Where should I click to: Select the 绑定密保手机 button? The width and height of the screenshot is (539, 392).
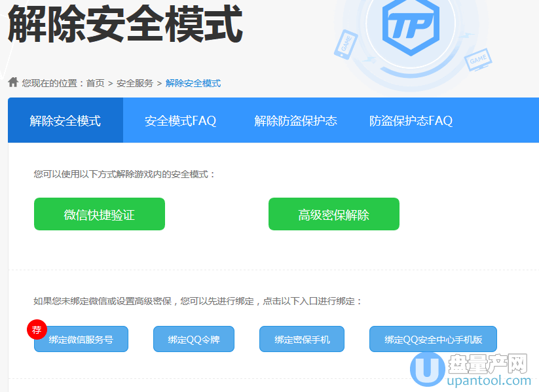(x=302, y=339)
